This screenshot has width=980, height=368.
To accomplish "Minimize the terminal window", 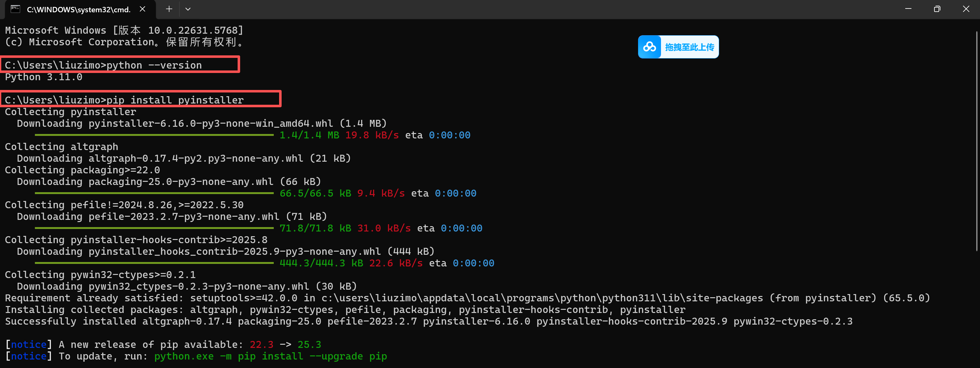I will pos(908,9).
